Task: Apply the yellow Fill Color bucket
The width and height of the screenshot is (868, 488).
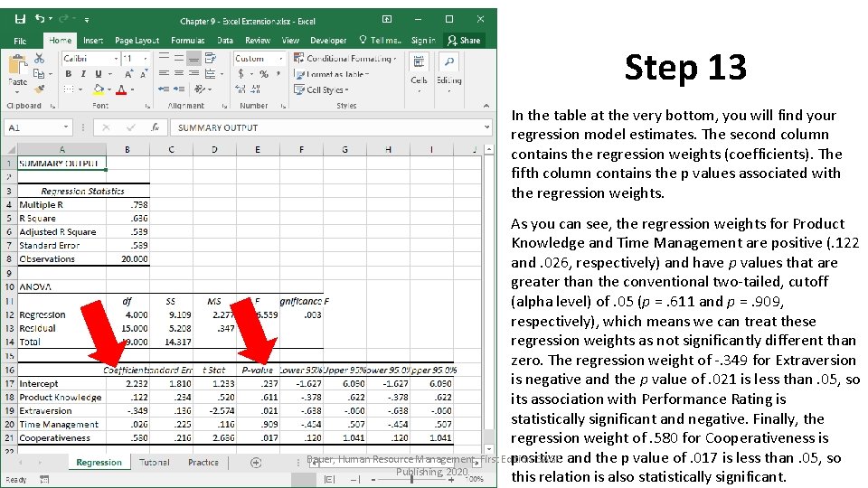Action: point(99,89)
